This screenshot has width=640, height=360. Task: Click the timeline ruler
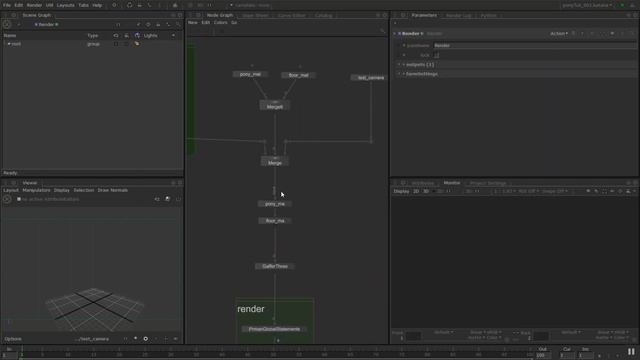(278, 353)
